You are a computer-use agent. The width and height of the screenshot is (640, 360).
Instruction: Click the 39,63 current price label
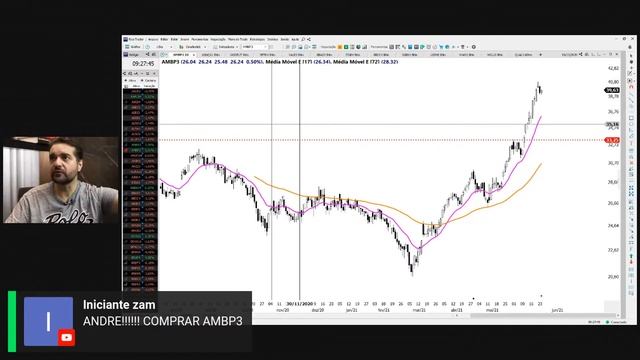coord(612,90)
